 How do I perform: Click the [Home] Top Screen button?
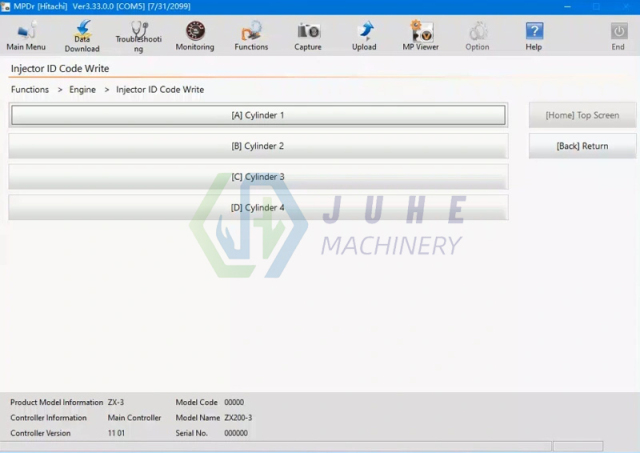click(x=582, y=115)
